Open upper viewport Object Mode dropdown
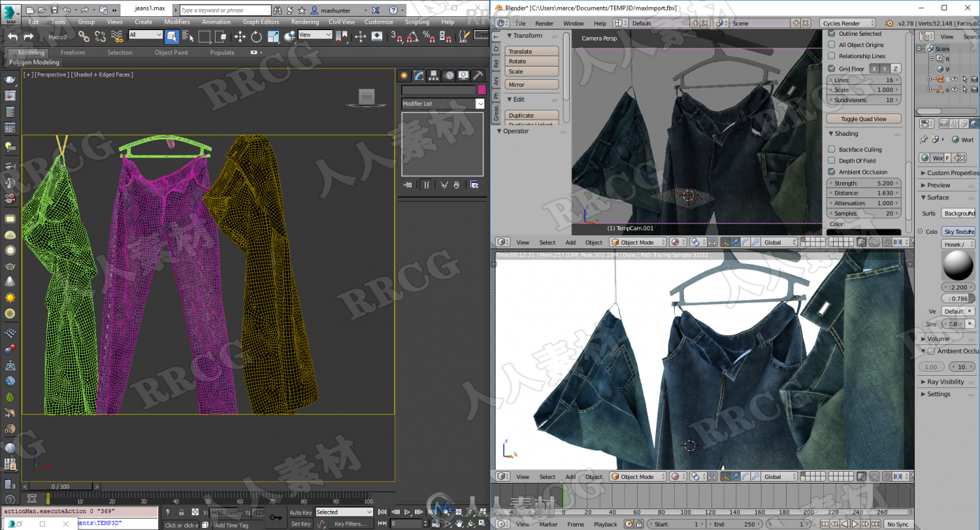 point(638,242)
